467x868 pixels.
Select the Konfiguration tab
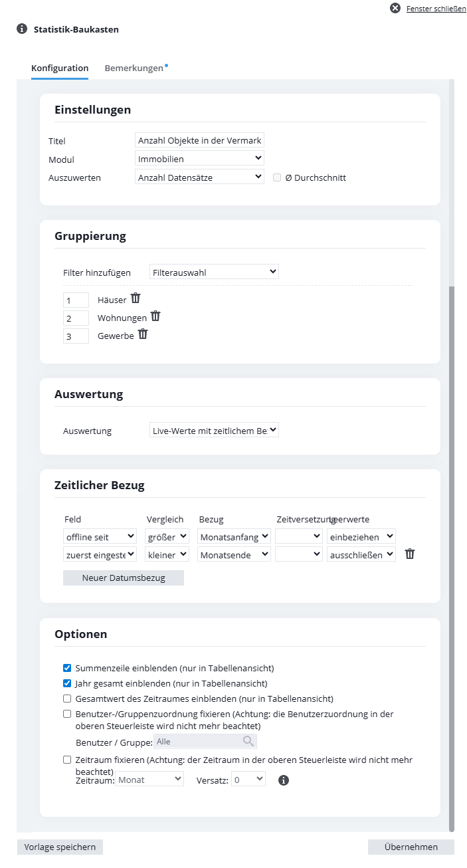point(60,68)
